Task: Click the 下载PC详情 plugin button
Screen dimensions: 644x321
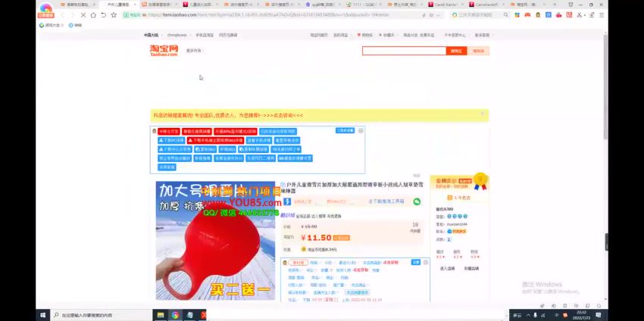Action: [171, 140]
